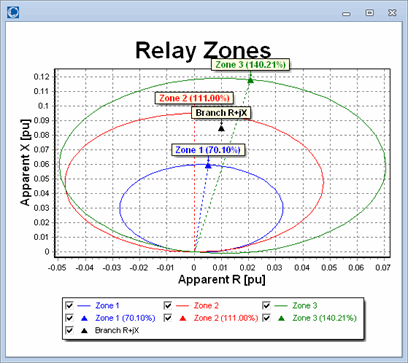This screenshot has height=363, width=408.
Task: Click the green Zone 3 triangle marker on plot
Action: click(251, 80)
